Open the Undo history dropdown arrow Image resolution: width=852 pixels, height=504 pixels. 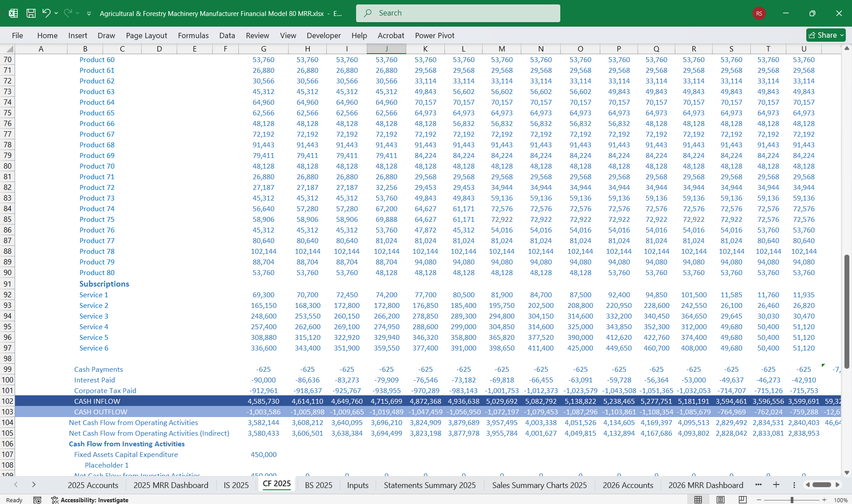(x=56, y=13)
